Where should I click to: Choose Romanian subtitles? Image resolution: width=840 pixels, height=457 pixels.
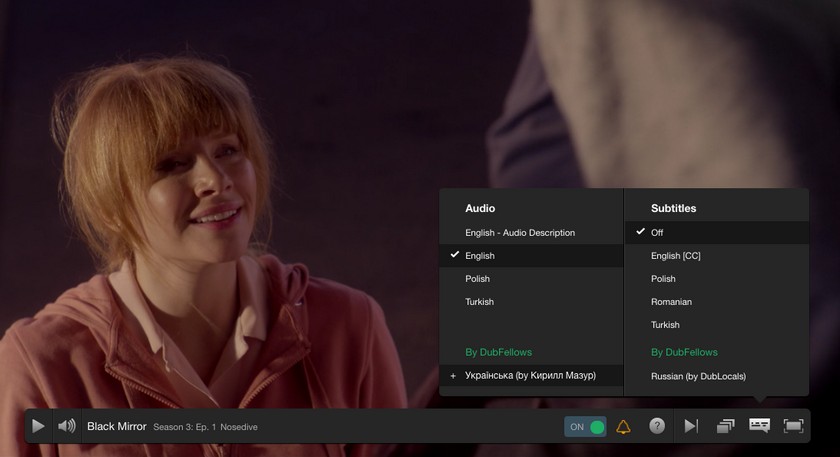717,302
